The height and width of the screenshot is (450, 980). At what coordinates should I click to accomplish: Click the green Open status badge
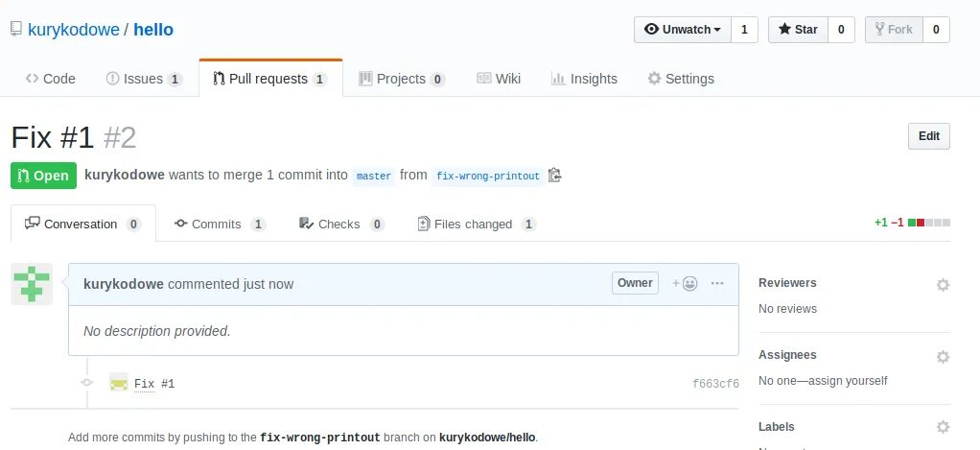44,176
